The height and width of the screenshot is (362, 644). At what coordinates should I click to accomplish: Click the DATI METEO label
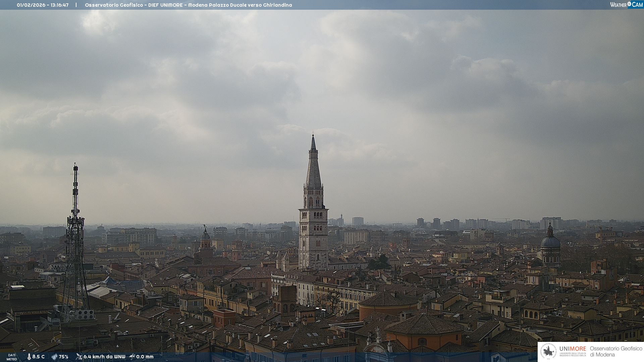[12, 357]
